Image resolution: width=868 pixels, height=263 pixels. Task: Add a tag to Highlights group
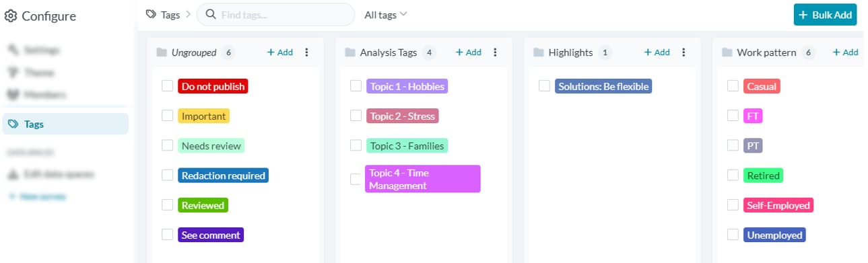[x=657, y=52]
